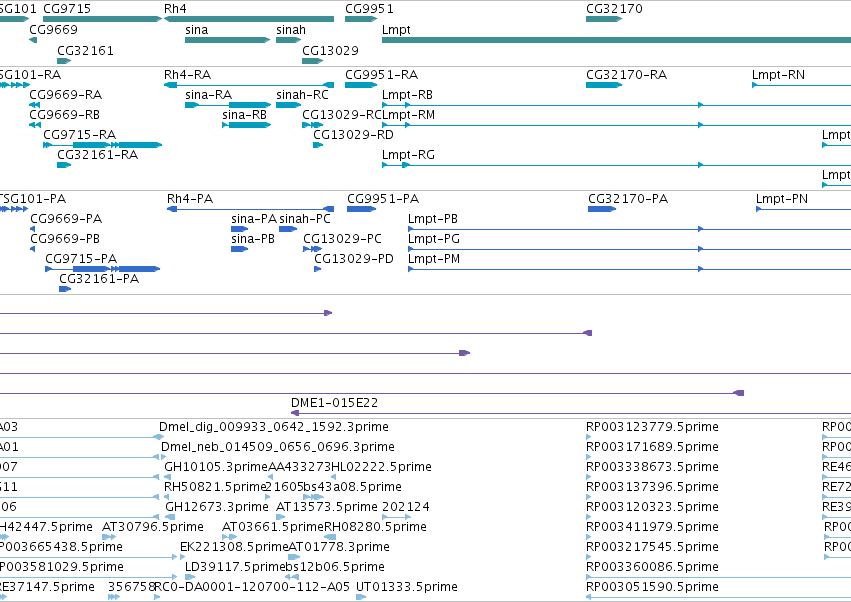The image size is (851, 602).
Task: Select the Lmpt gene track
Action: [617, 40]
